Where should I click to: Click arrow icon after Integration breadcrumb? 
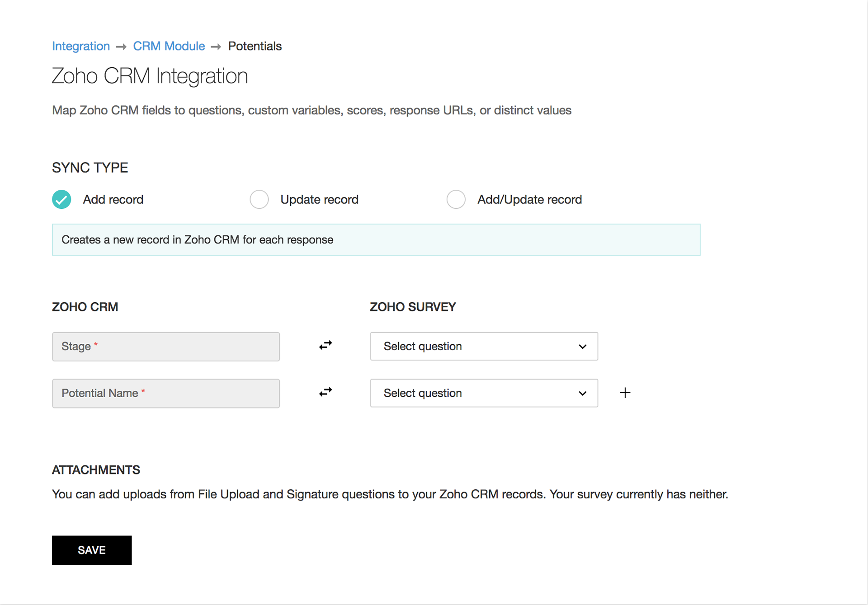click(121, 47)
